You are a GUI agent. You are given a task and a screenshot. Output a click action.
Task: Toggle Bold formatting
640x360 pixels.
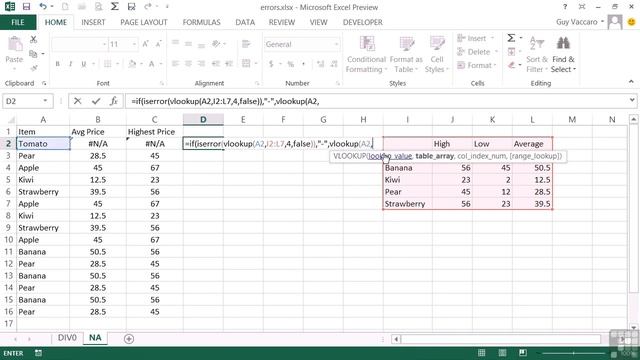[x=58, y=64]
